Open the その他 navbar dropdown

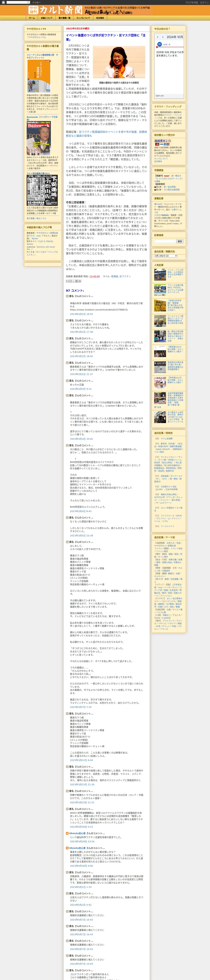[36, 2]
